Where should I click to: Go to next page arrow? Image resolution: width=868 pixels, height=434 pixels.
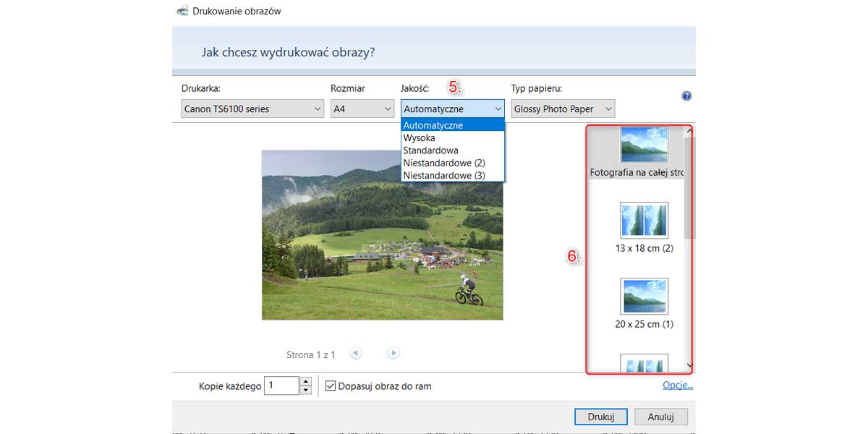click(393, 353)
